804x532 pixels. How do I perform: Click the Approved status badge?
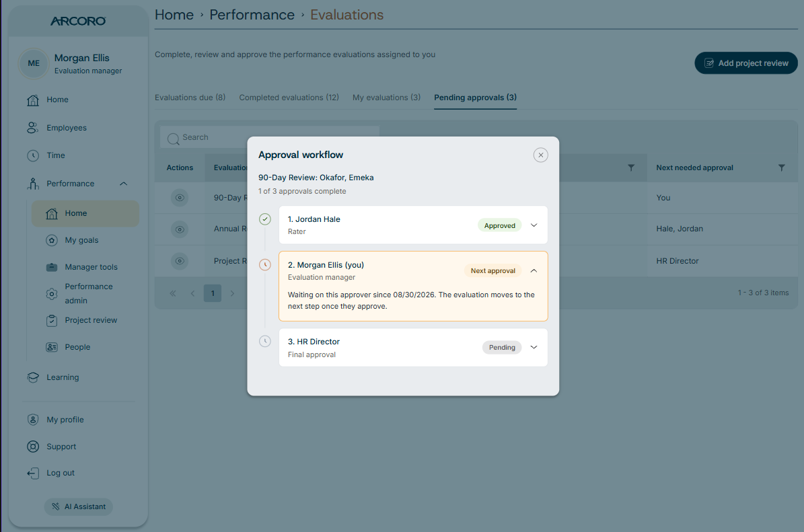click(499, 225)
